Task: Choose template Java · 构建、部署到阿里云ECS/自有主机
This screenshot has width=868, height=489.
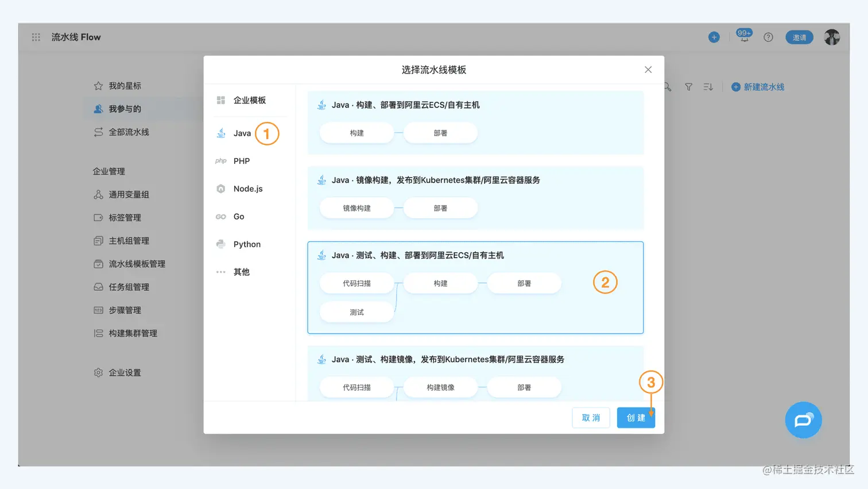Action: click(x=475, y=122)
